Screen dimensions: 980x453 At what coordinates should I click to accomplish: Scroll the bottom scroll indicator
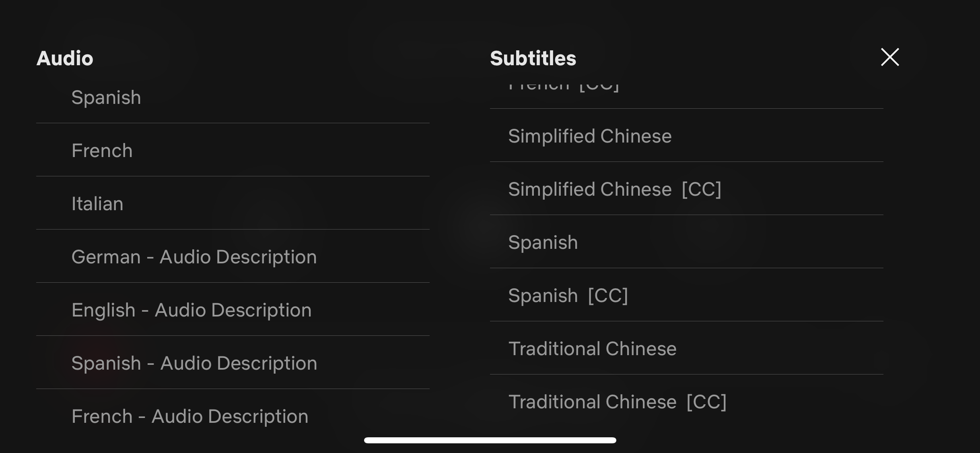pos(490,439)
